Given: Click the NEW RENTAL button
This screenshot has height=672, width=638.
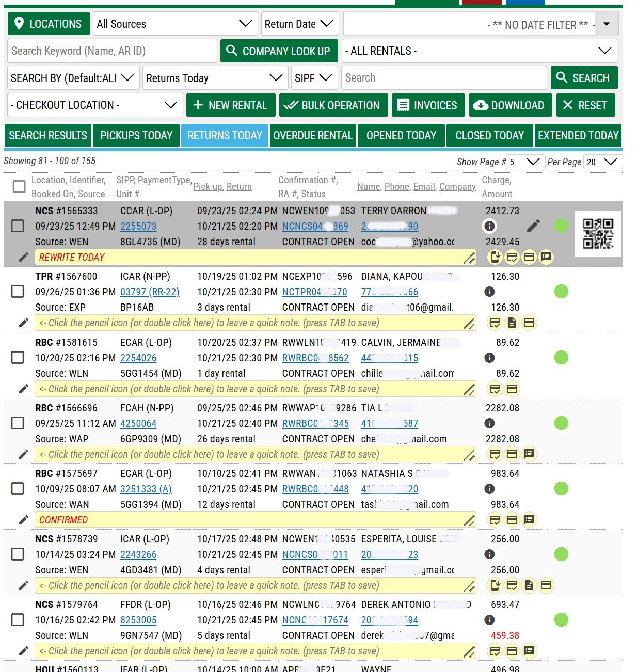Looking at the screenshot, I should click(x=230, y=105).
